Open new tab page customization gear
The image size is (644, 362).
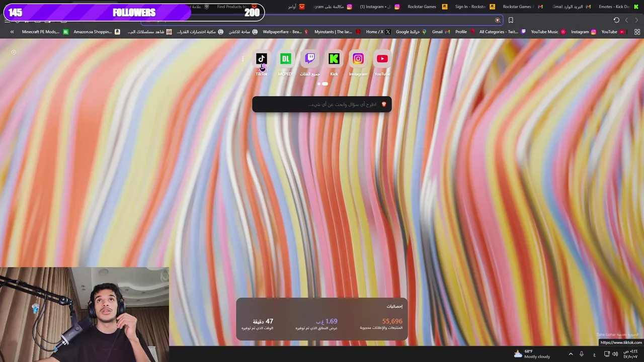coord(14,52)
